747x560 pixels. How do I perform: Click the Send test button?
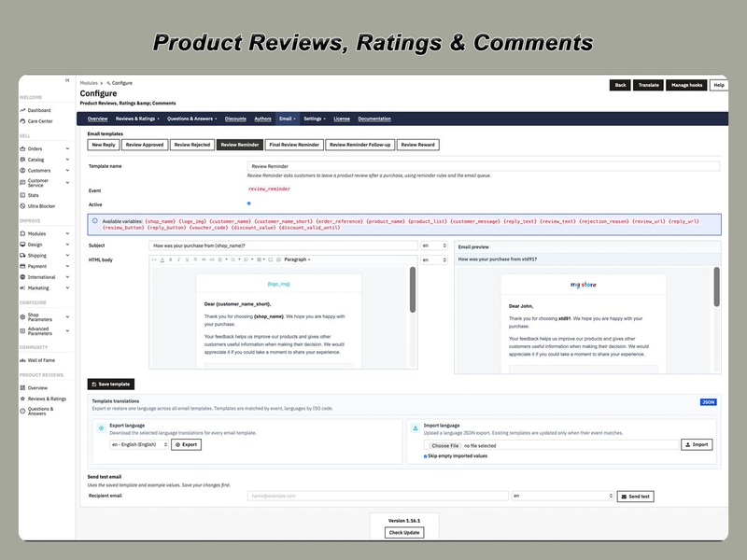click(636, 497)
